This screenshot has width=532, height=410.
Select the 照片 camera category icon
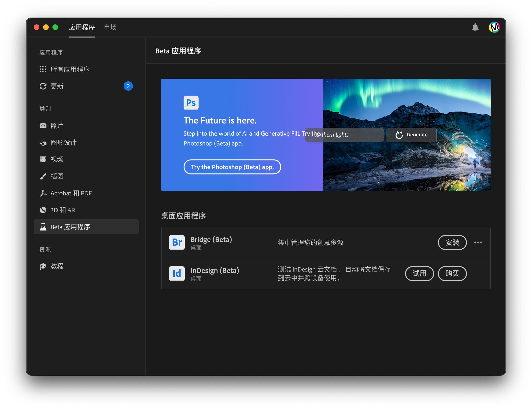pyautogui.click(x=43, y=125)
